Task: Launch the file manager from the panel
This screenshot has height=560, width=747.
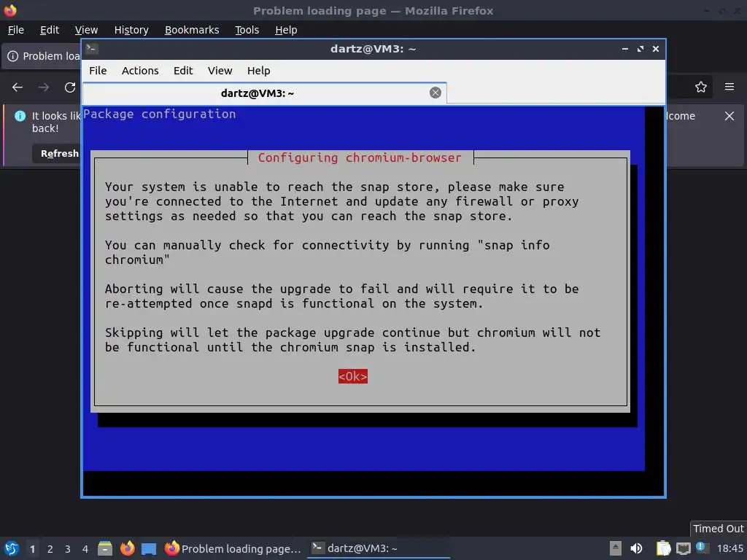Action: click(x=105, y=548)
